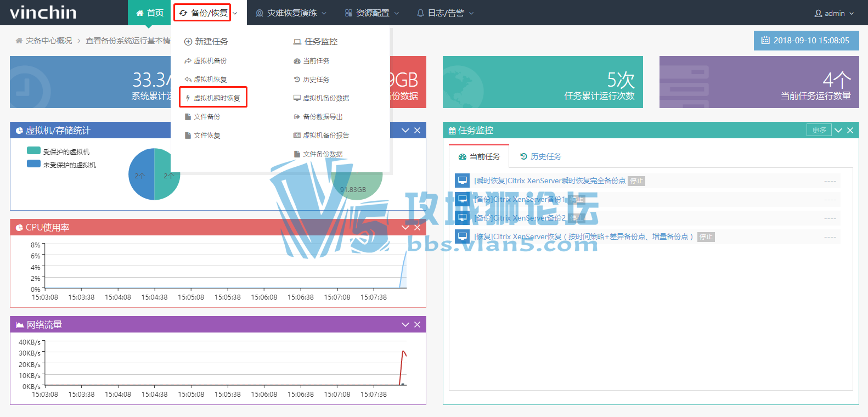
Task: Toggle 未受保护的虚拟机 legend swatch
Action: pos(33,164)
